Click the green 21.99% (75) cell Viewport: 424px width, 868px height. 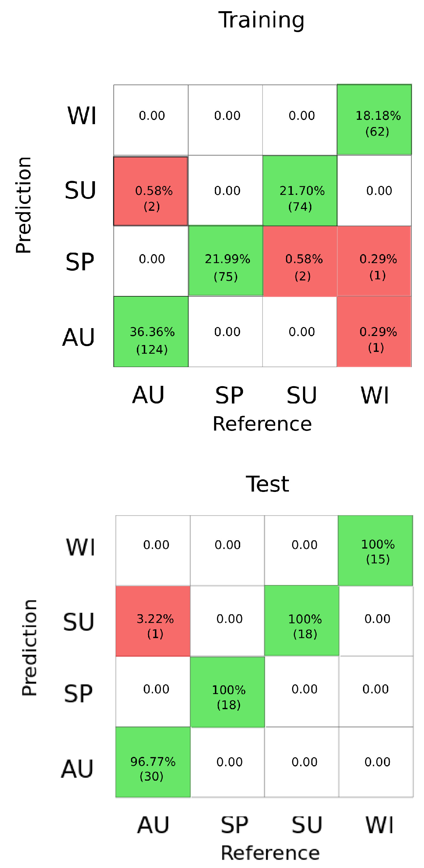[226, 261]
